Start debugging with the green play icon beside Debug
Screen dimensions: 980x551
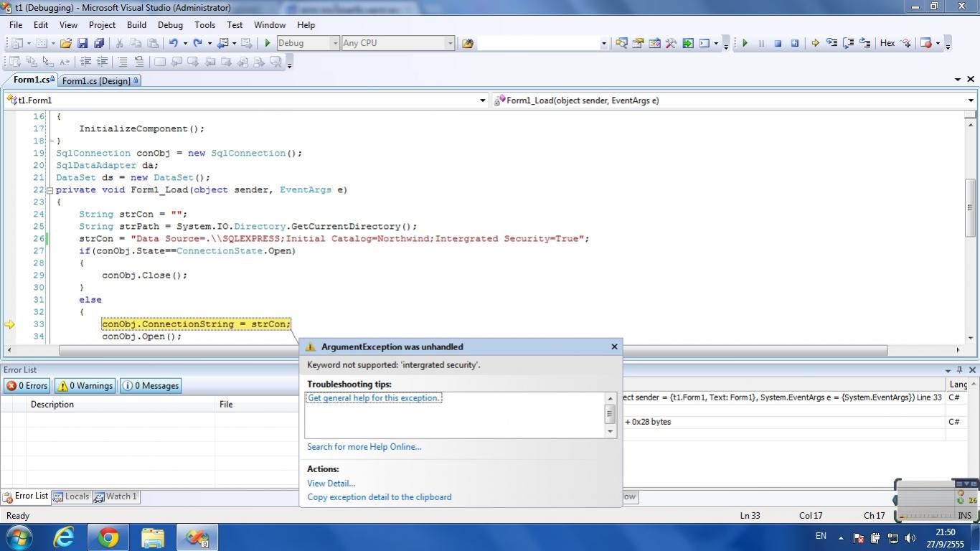[x=268, y=43]
